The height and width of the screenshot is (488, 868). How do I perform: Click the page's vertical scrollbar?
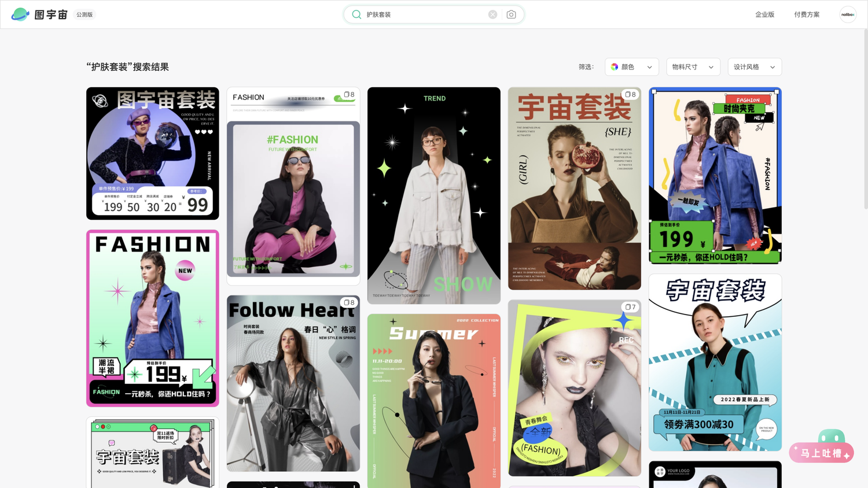(865, 119)
